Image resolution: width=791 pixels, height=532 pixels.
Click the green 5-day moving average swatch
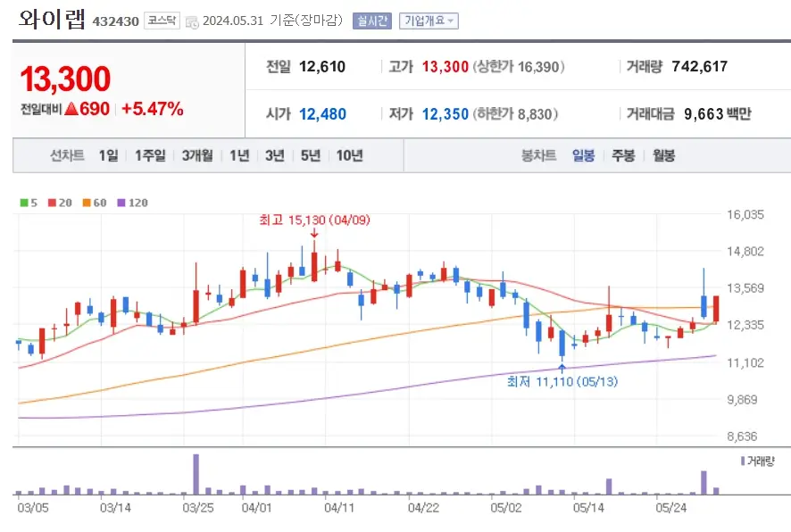point(24,203)
